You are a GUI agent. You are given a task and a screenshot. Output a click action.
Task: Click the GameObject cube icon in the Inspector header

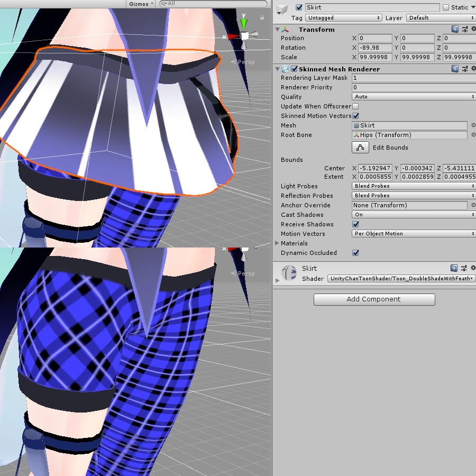coord(281,7)
